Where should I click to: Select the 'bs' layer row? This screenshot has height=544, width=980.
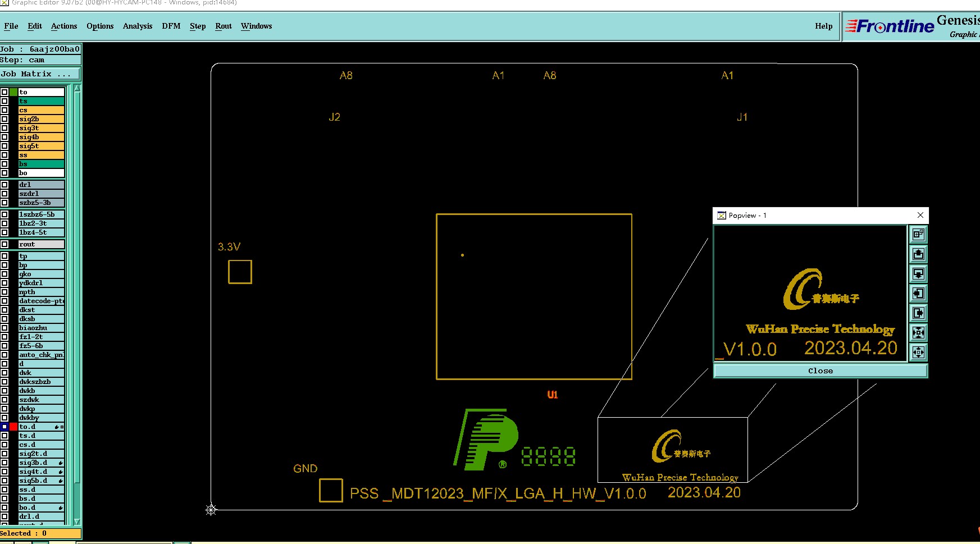click(x=42, y=164)
